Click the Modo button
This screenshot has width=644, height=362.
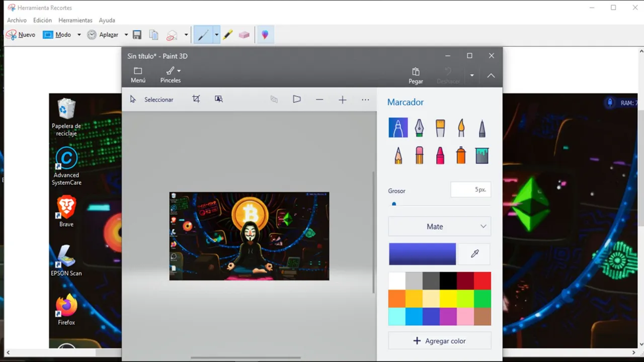pyautogui.click(x=57, y=35)
